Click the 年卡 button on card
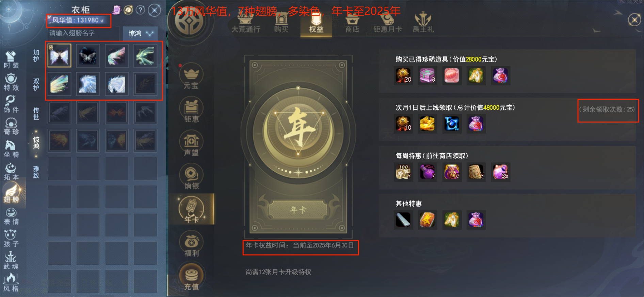 coord(298,210)
